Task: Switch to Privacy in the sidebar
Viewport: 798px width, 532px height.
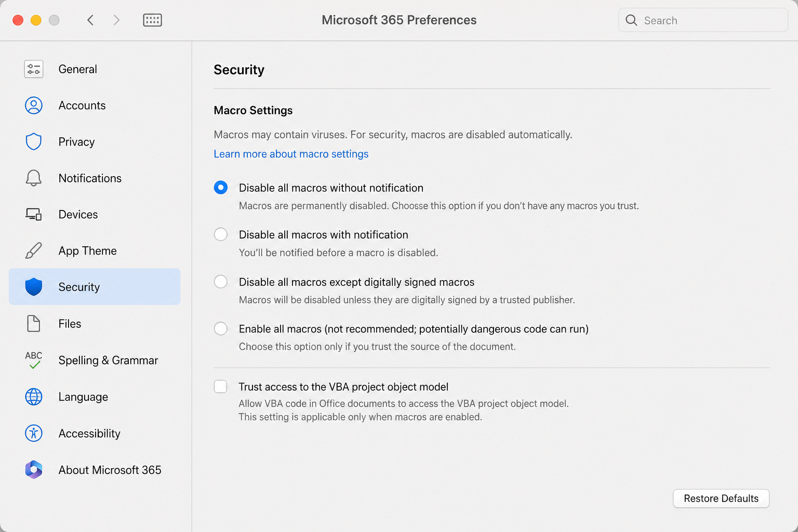Action: (95, 141)
